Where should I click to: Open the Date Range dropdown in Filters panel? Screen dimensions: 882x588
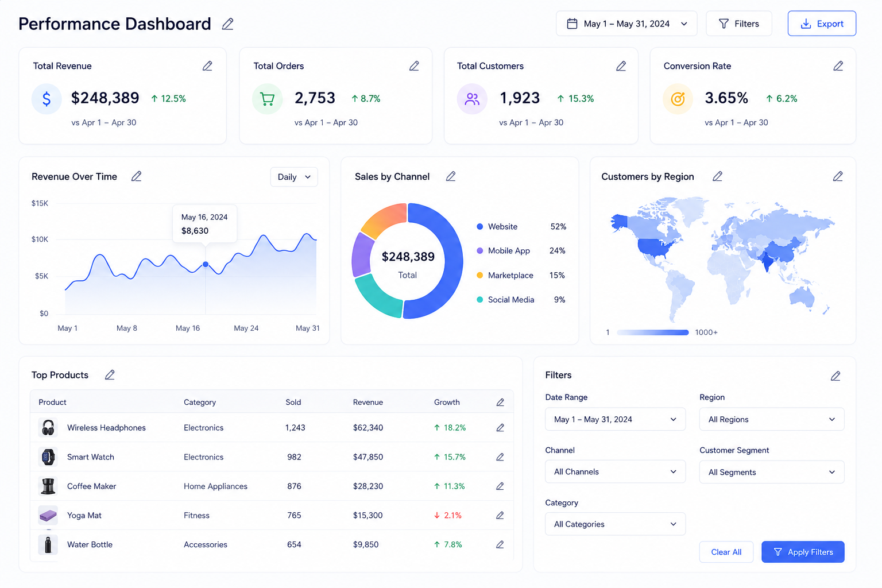tap(616, 419)
